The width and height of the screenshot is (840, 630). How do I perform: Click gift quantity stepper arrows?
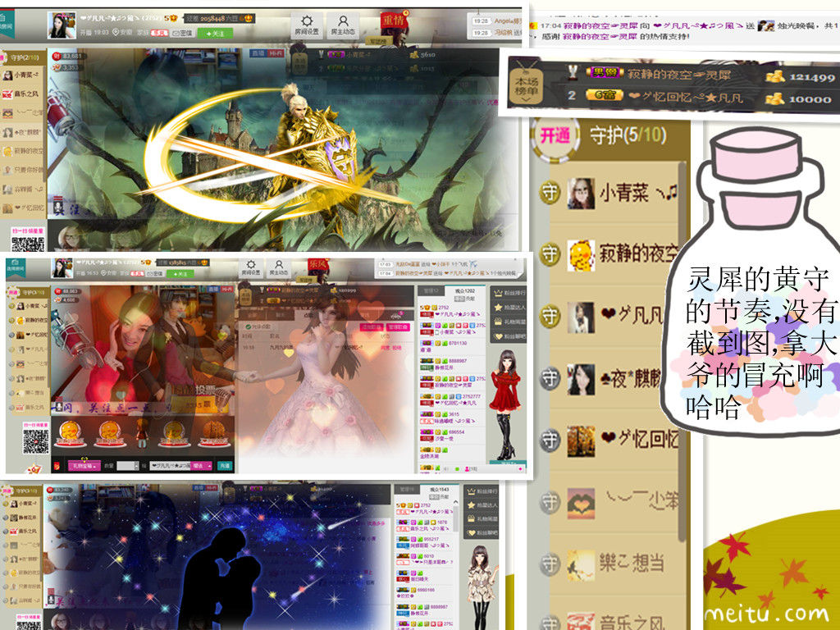click(137, 466)
